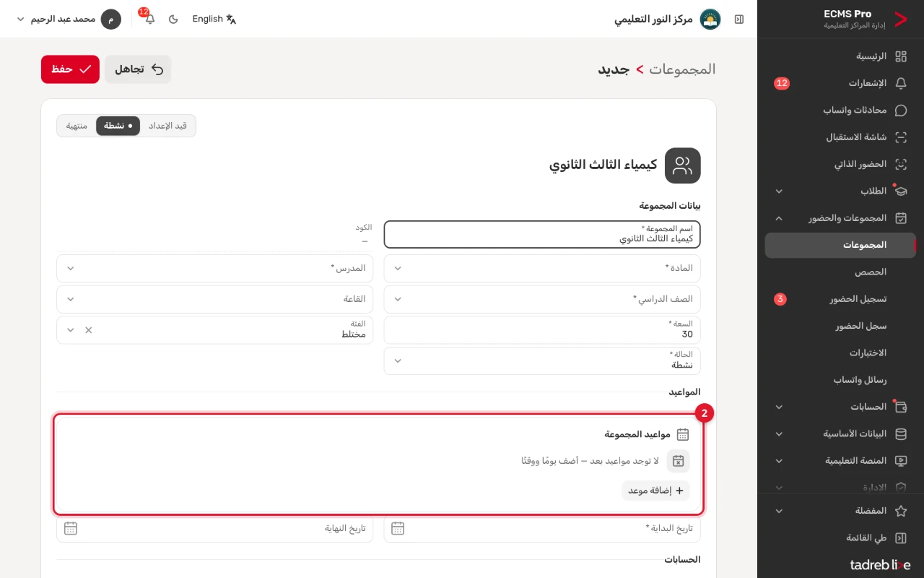Expand the الطلاب sidebar section
Image resolution: width=924 pixels, height=578 pixels.
[840, 191]
